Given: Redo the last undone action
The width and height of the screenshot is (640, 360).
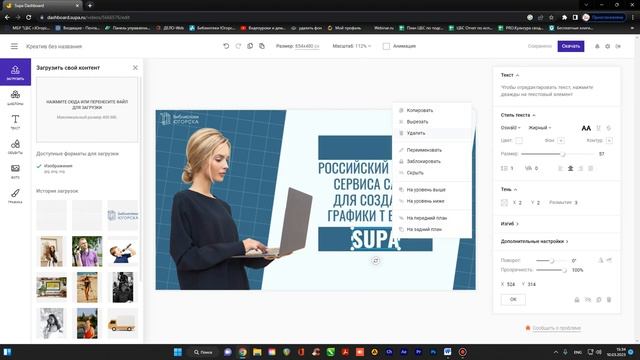Looking at the screenshot, I should tap(238, 46).
